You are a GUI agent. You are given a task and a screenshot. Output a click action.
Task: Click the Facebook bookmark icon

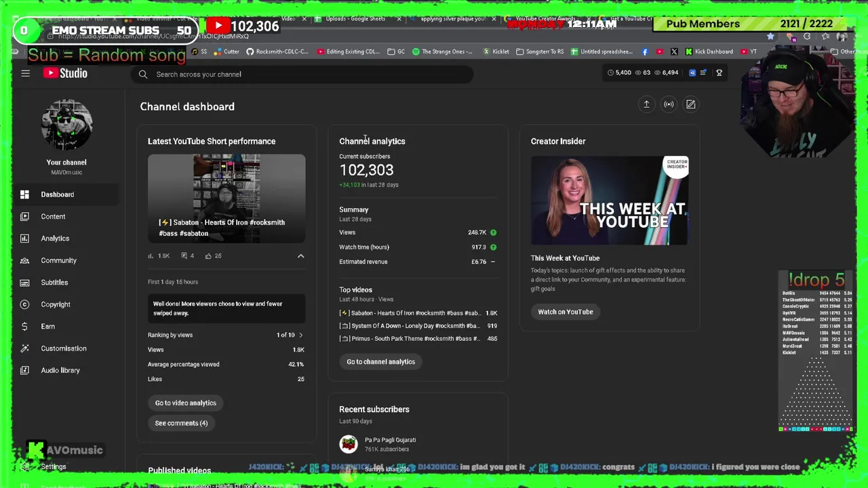645,52
